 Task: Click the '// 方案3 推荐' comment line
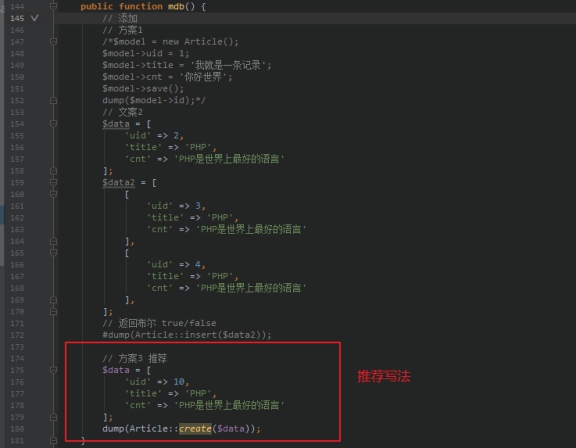134,358
